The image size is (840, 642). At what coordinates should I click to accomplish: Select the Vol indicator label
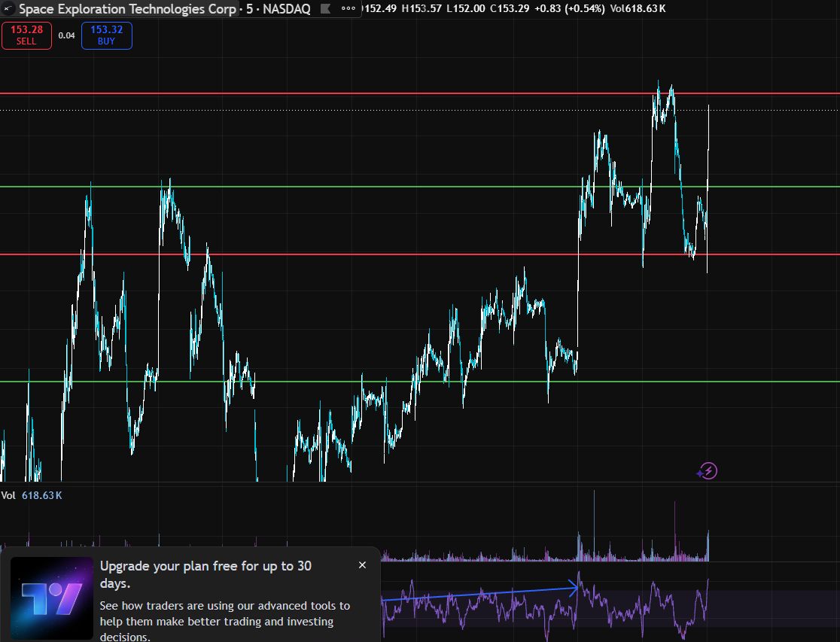pos(8,495)
